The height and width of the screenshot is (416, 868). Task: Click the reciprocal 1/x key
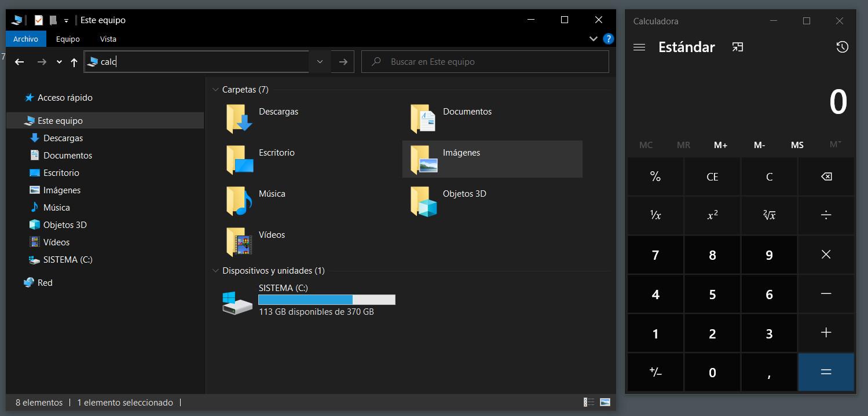pyautogui.click(x=655, y=216)
